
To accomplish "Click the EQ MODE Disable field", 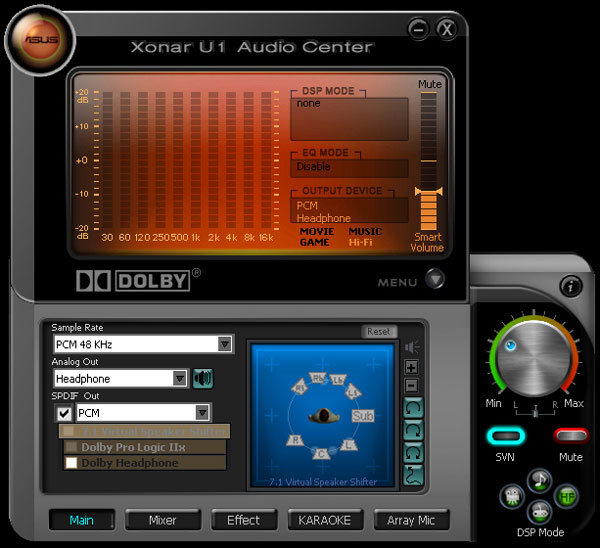I will [349, 168].
